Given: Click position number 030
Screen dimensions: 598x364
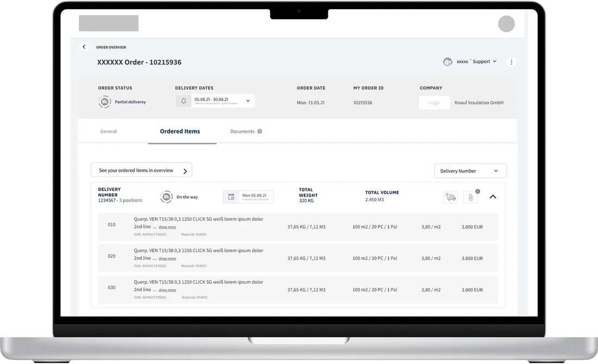Looking at the screenshot, I should (111, 288).
